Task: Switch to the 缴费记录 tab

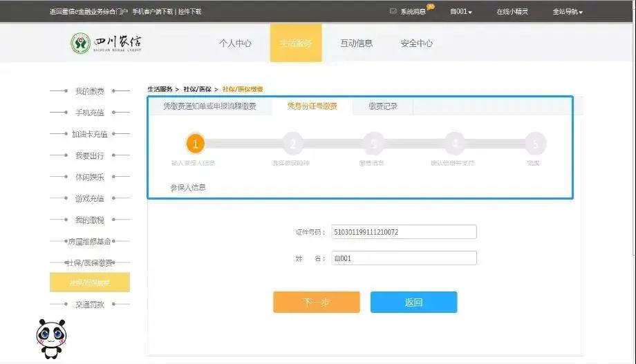Action: pyautogui.click(x=382, y=106)
